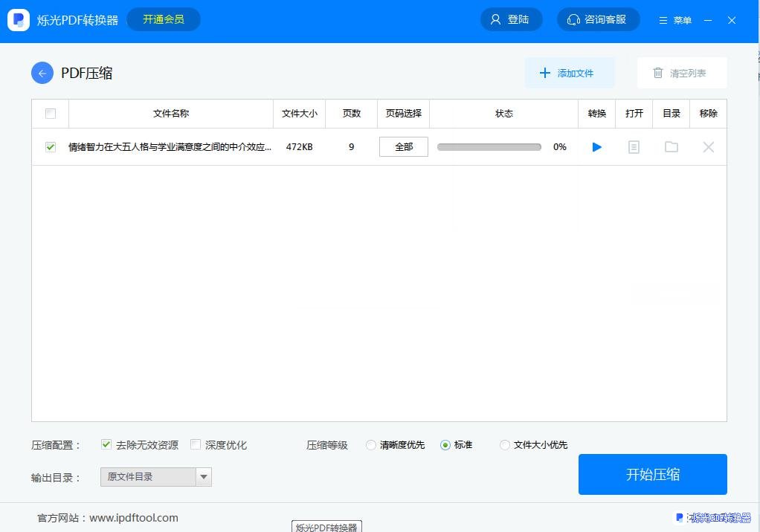This screenshot has height=532, width=760.
Task: Click the 烁光PDF转换器 app logo
Action: [19, 19]
